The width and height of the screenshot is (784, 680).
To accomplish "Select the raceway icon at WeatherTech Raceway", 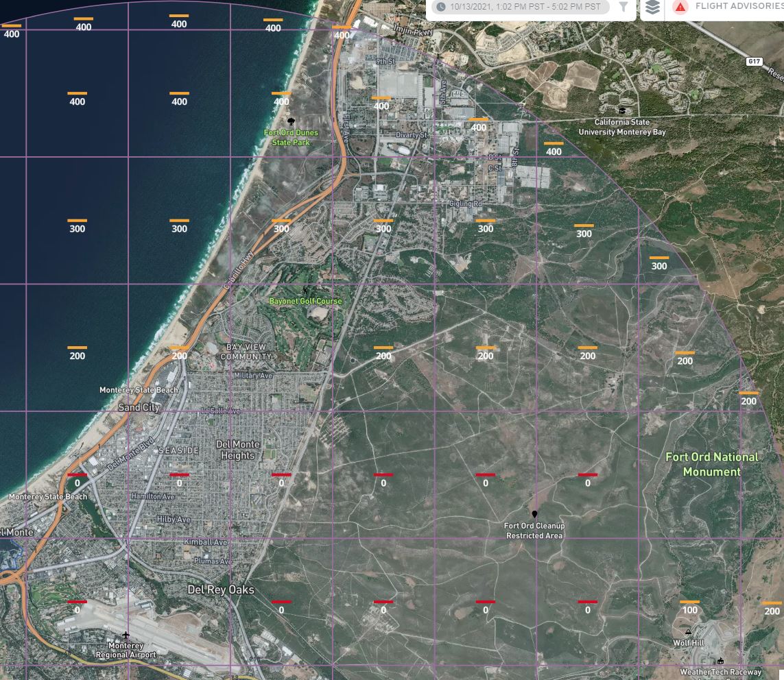I will click(721, 661).
